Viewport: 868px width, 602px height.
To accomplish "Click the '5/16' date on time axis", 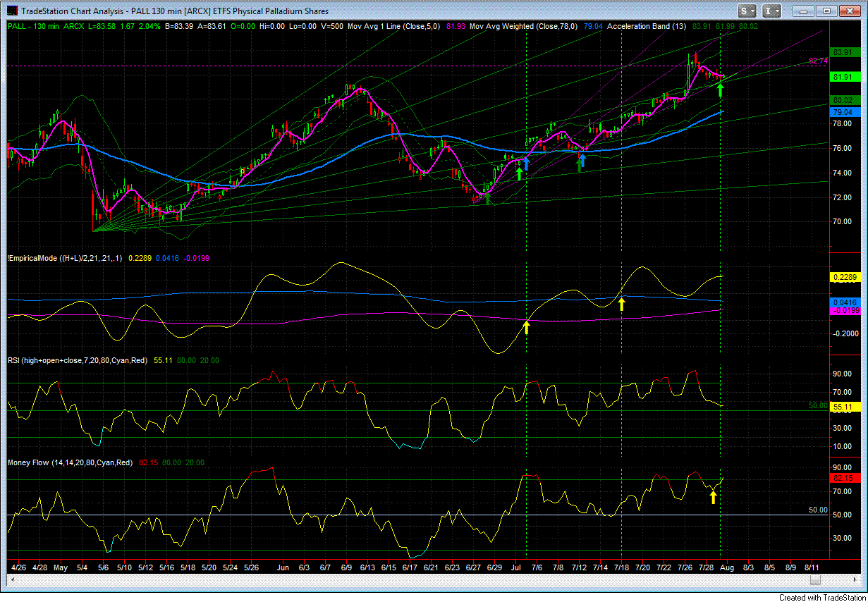I will pos(166,566).
